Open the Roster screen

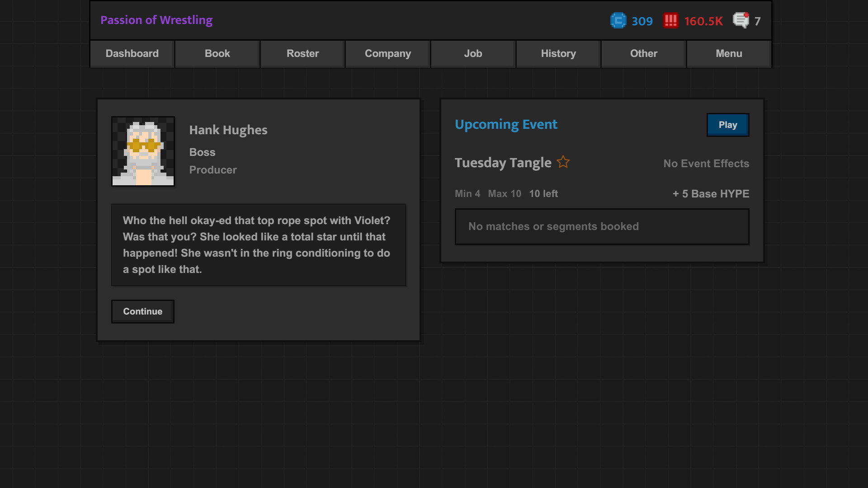302,53
